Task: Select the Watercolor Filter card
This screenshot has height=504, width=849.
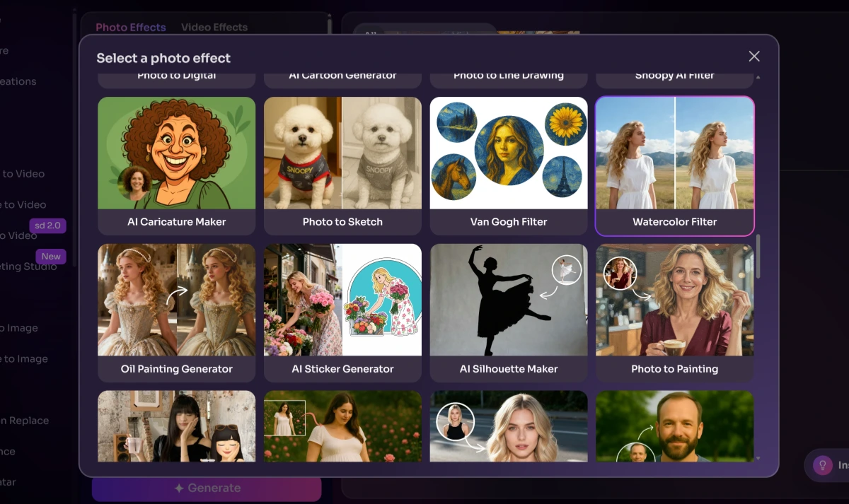Action: click(x=675, y=165)
